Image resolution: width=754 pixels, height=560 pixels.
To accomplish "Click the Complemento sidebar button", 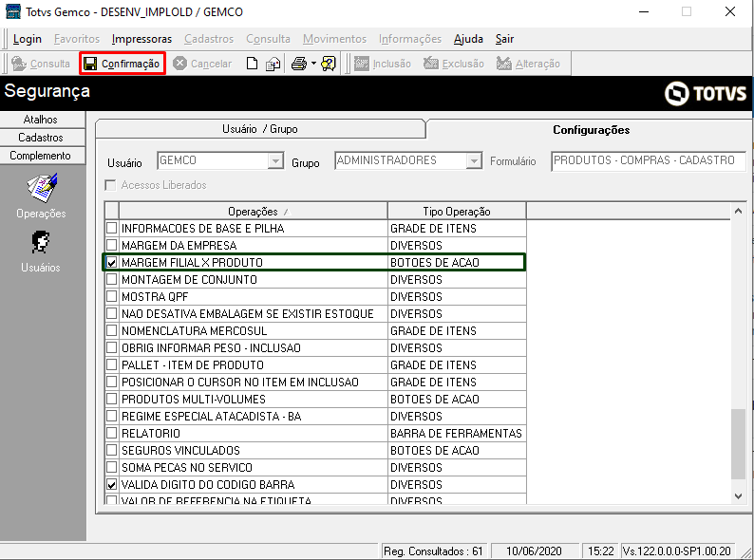I will click(41, 156).
